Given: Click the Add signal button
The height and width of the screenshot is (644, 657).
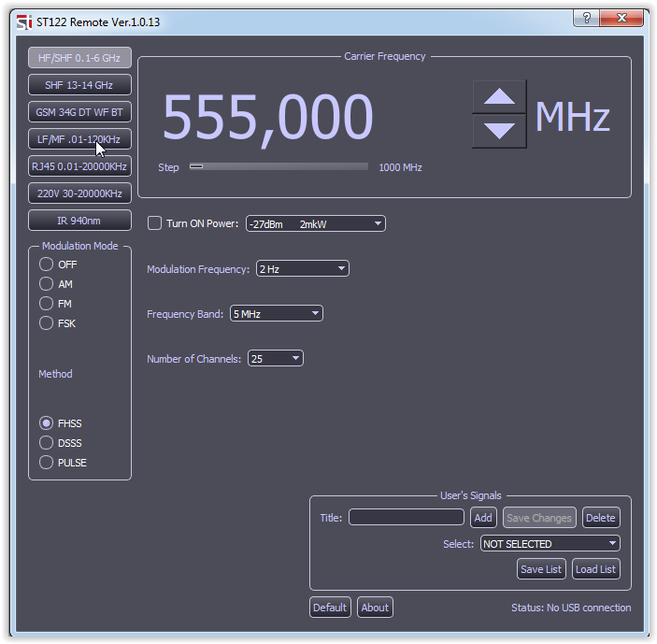Looking at the screenshot, I should pyautogui.click(x=483, y=518).
